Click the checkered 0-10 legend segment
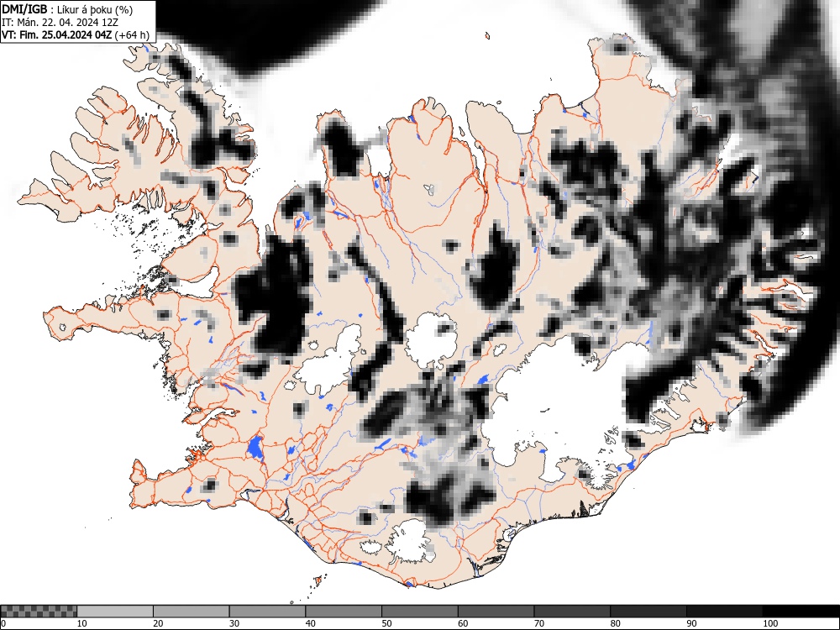Image resolution: width=840 pixels, height=630 pixels. 39,612
